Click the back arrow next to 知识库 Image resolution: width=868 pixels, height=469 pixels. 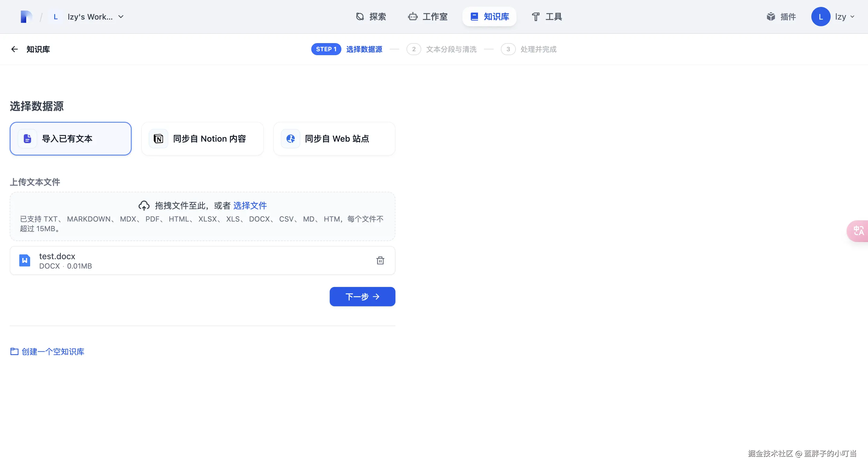click(14, 49)
